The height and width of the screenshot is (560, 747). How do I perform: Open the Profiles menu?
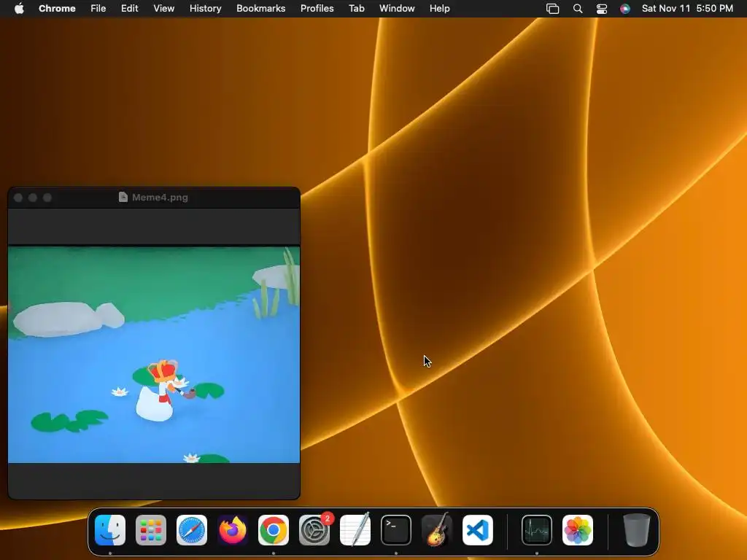click(317, 9)
